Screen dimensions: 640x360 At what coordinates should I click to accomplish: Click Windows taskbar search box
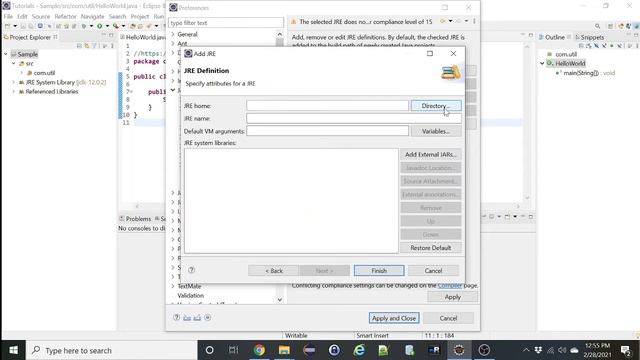pyautogui.click(x=111, y=350)
